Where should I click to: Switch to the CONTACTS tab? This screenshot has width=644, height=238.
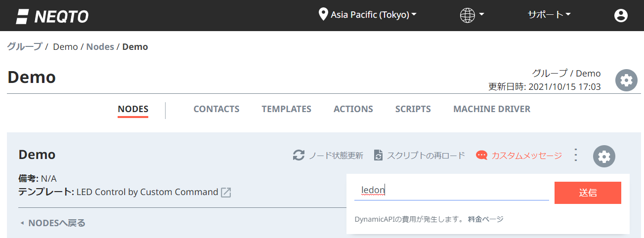216,109
